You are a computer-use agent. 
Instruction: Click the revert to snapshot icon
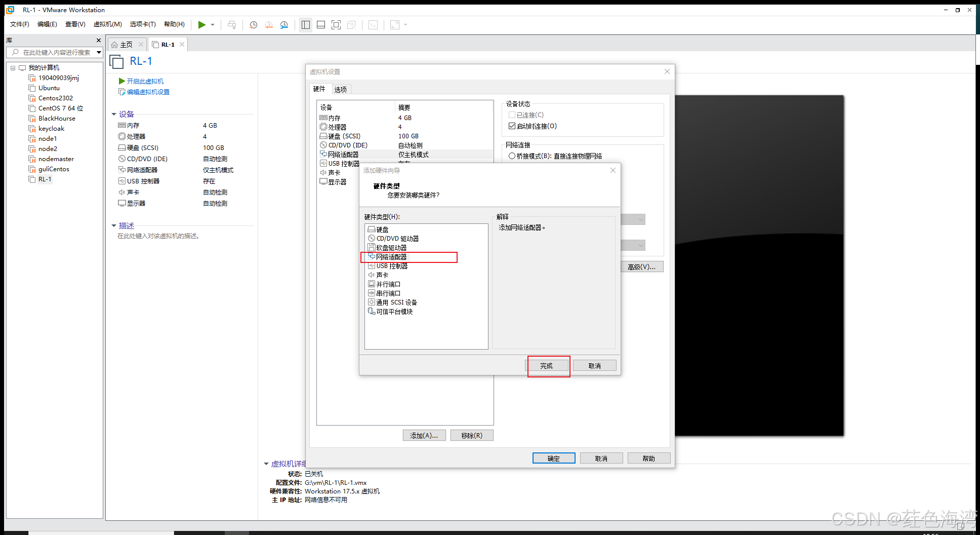269,25
